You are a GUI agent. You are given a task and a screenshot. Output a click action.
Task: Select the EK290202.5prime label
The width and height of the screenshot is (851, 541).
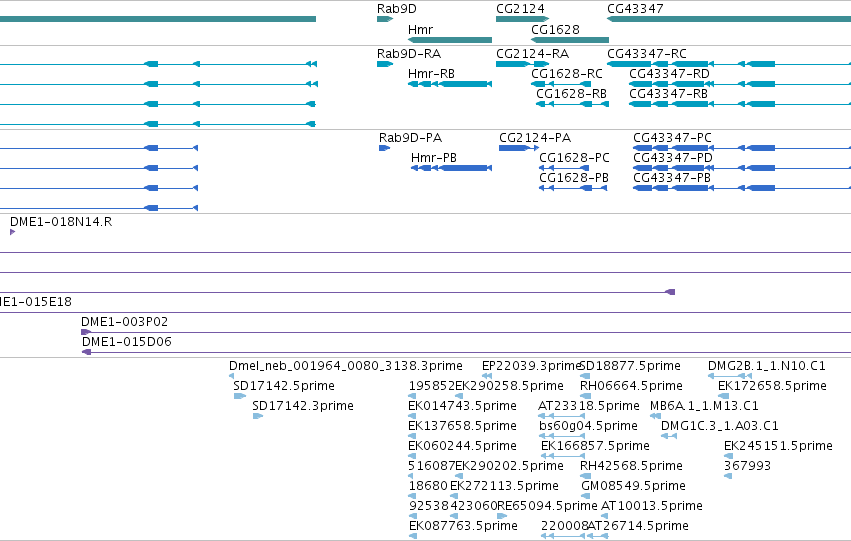click(x=509, y=466)
